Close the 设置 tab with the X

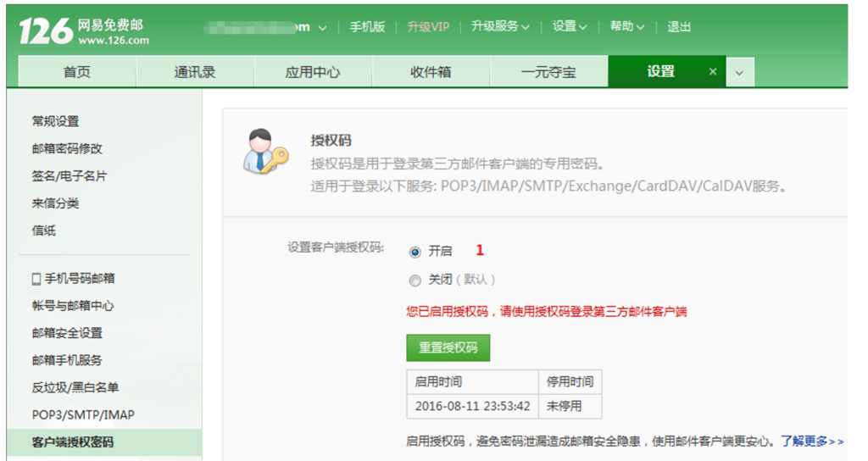coord(712,72)
